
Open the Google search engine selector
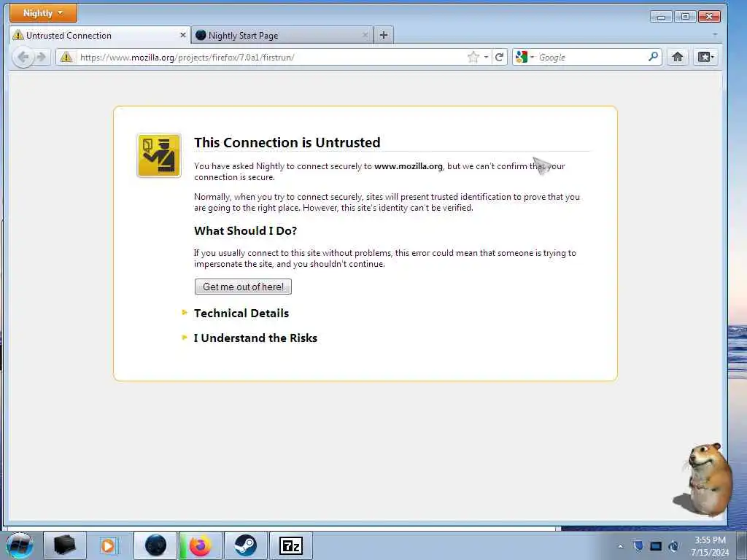pos(525,57)
